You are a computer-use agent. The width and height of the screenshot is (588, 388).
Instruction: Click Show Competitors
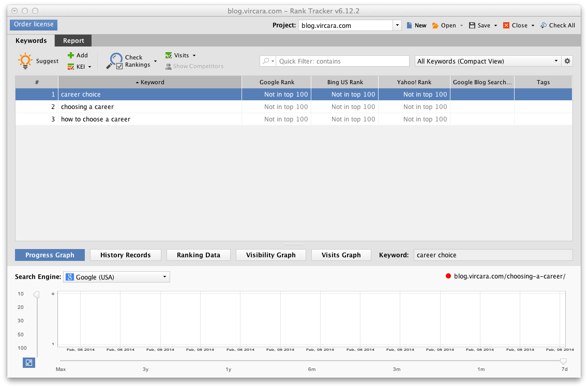(194, 66)
